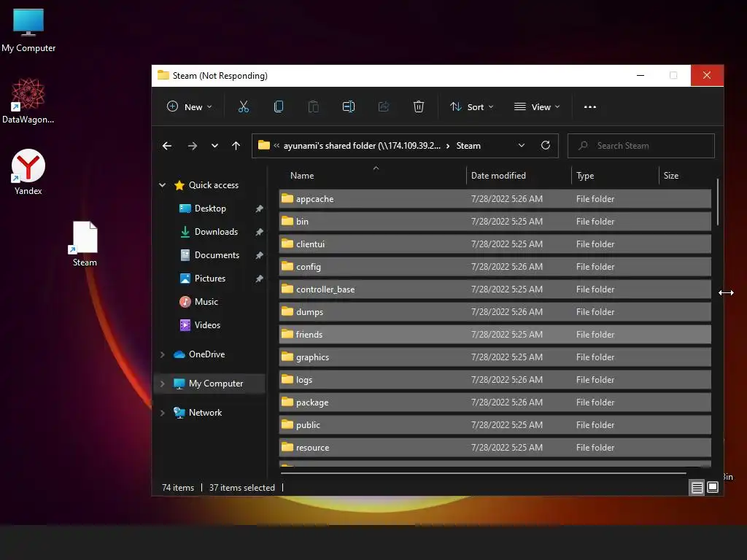Viewport: 747px width, 560px height.
Task: Click the horizontal scrollbar at bottom
Action: [x=483, y=473]
